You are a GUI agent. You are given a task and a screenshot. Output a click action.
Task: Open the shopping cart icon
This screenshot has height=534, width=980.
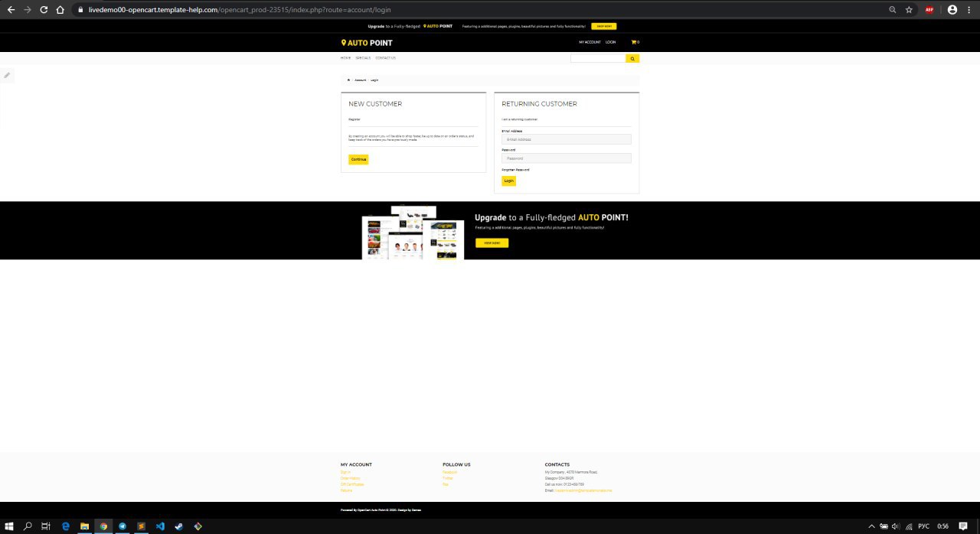tap(634, 42)
